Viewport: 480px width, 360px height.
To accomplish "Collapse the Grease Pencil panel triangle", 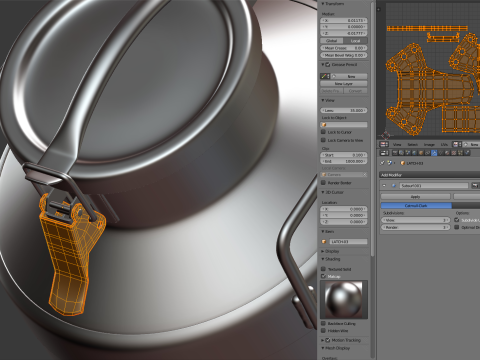I will coord(323,64).
